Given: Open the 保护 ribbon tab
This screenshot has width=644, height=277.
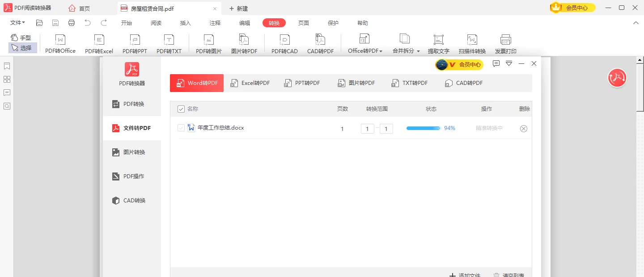Looking at the screenshot, I should tap(333, 23).
